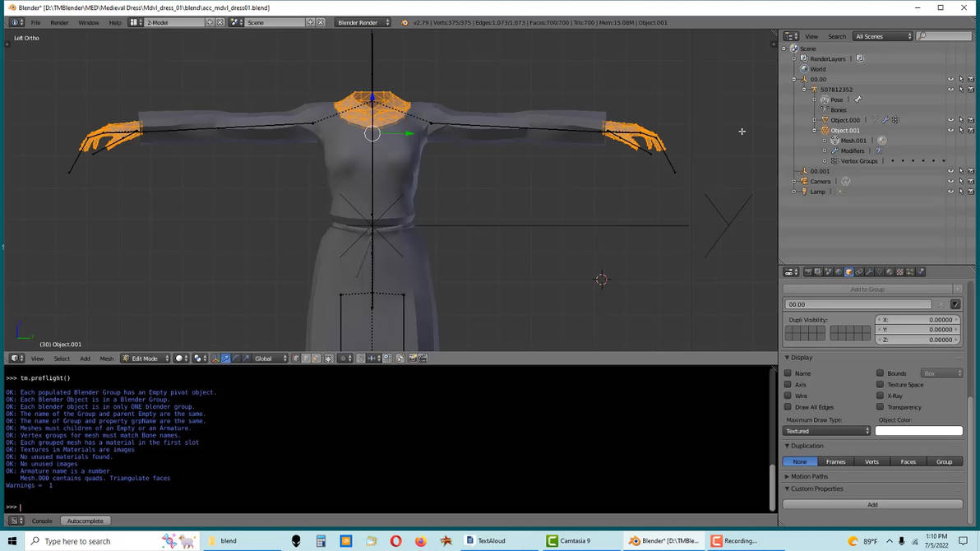Image resolution: width=980 pixels, height=551 pixels.
Task: Select the World icon in the outliner
Action: coord(804,69)
